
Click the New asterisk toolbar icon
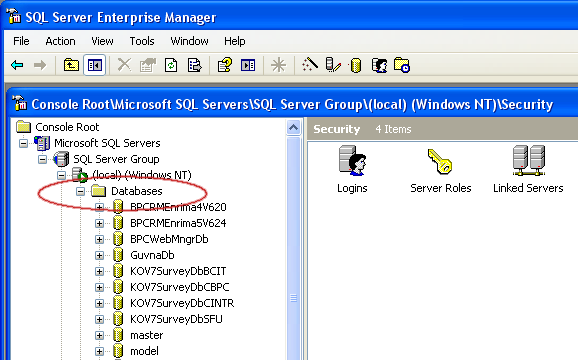click(278, 65)
